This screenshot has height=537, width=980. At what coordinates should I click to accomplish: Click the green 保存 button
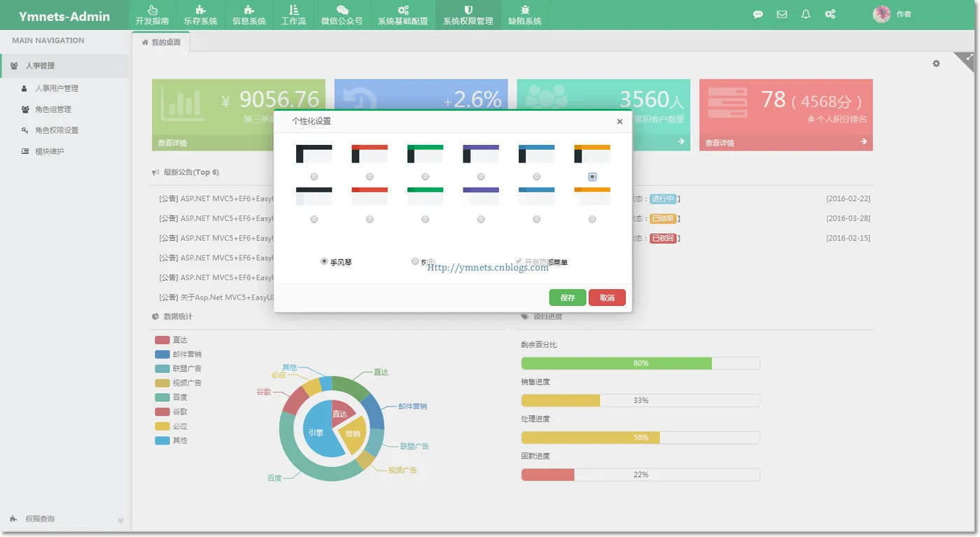coord(568,298)
